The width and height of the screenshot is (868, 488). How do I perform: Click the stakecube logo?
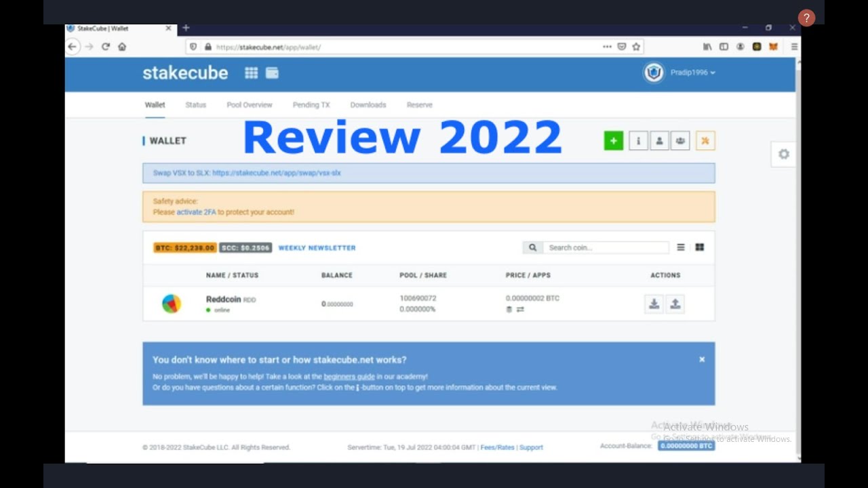[185, 73]
